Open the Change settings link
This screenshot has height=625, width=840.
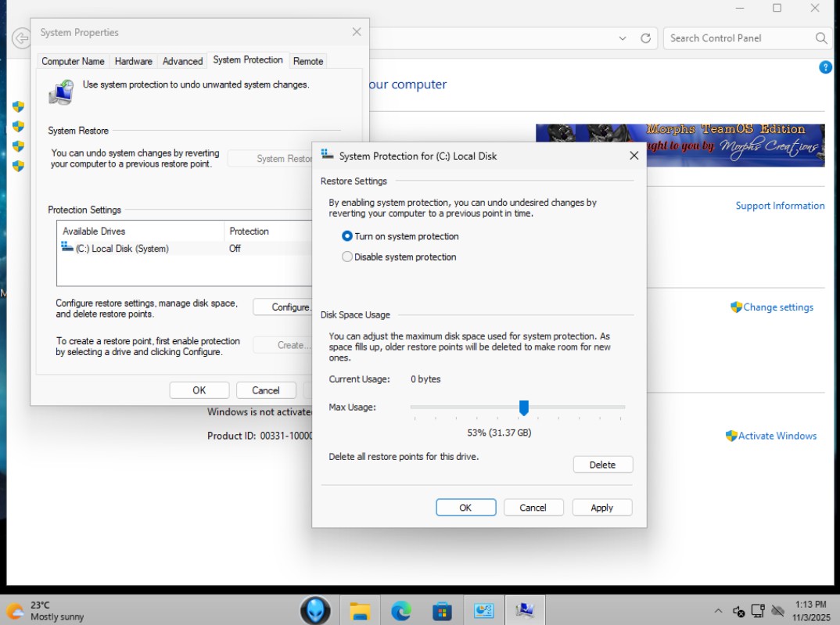[x=778, y=307]
